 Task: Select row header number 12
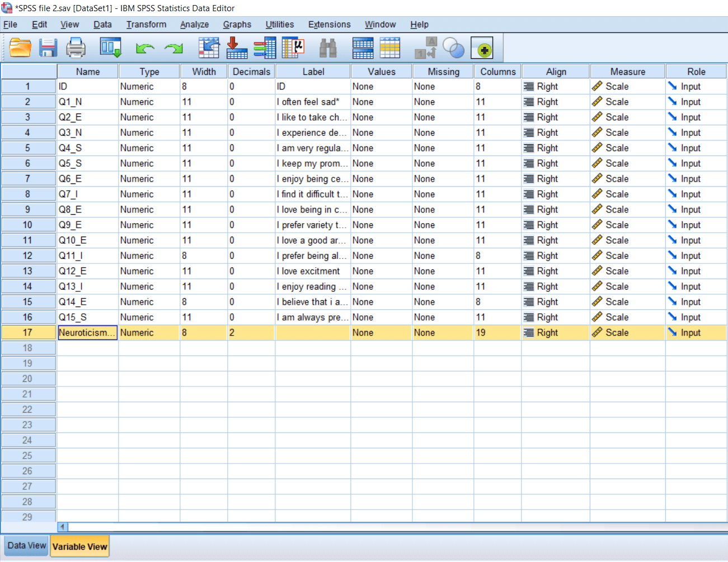(27, 256)
